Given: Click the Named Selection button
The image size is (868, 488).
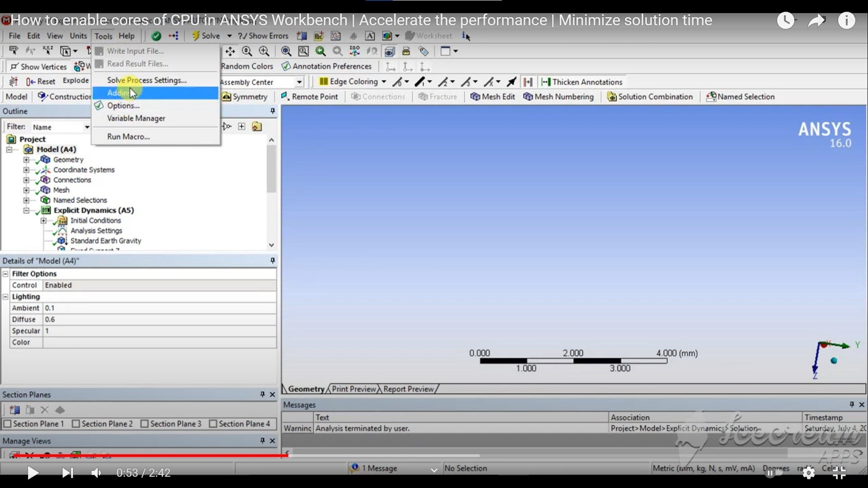Looking at the screenshot, I should [740, 97].
